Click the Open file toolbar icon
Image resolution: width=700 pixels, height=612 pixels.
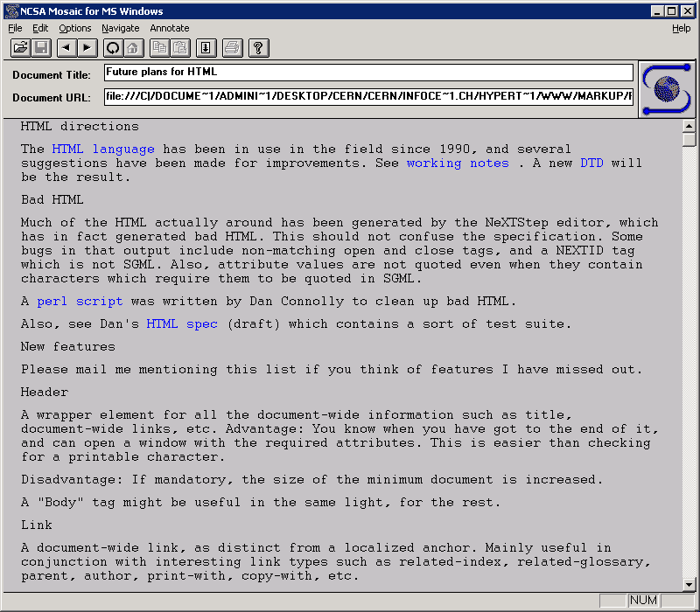20,48
